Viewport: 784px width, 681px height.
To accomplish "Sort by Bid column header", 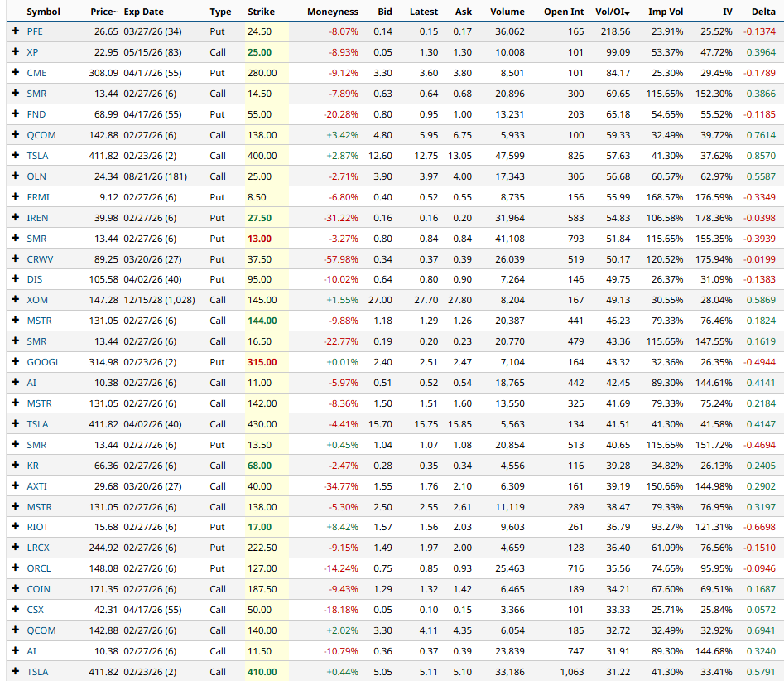I will (x=385, y=12).
